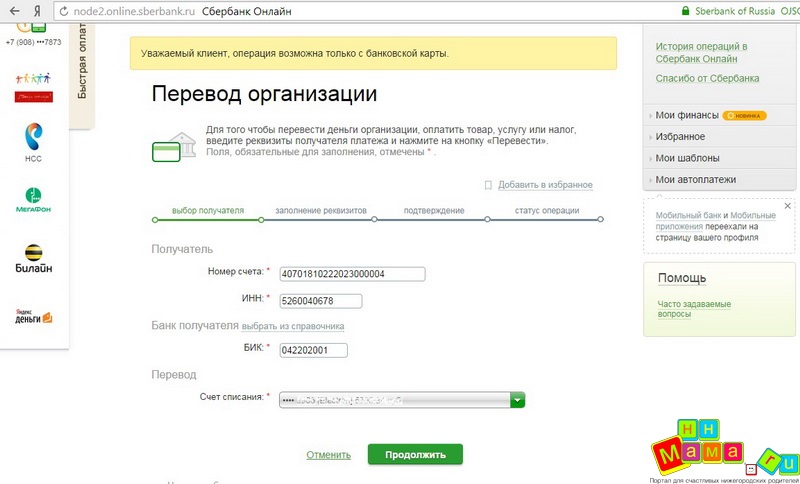Open Спасибо от Сбербанка link

point(707,79)
